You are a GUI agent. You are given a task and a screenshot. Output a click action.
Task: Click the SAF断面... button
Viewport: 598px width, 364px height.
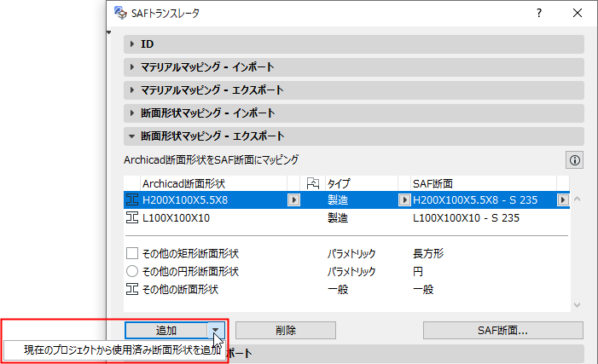(503, 330)
